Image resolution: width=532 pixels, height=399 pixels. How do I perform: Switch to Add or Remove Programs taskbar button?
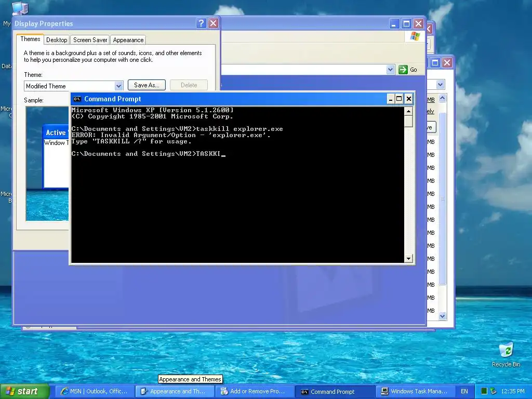[254, 391]
